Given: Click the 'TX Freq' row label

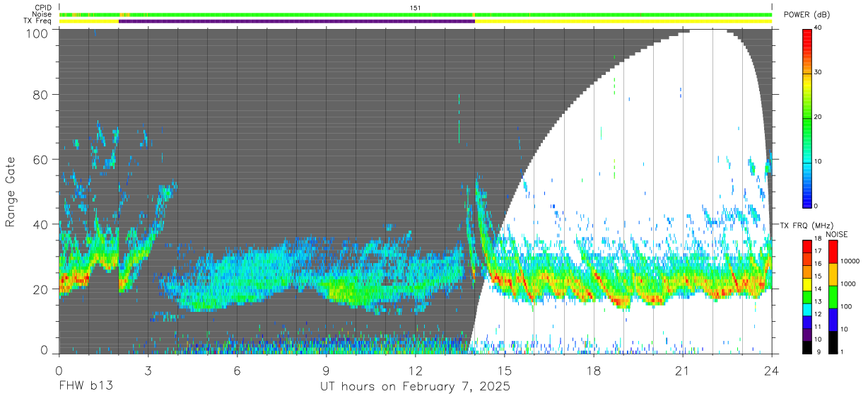Looking at the screenshot, I should [40, 21].
